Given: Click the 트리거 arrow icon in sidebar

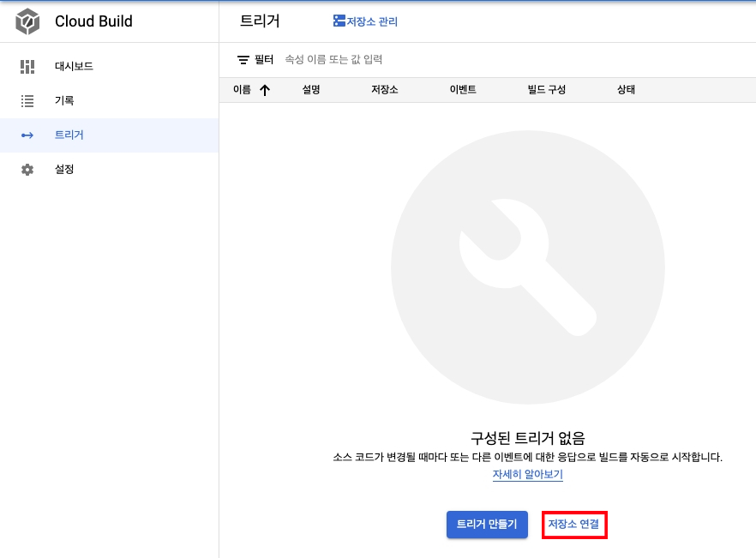Looking at the screenshot, I should click(x=27, y=135).
